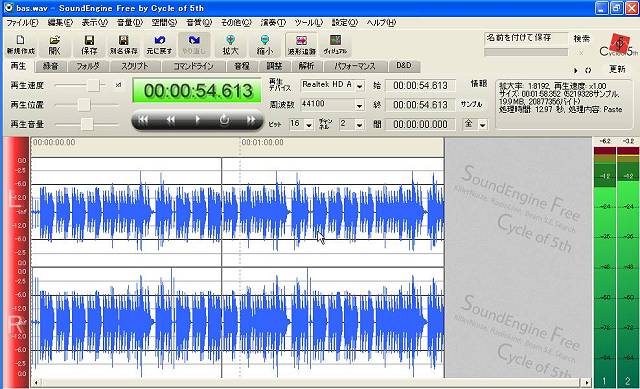Click the 開く (open) folder icon
The image size is (640, 389).
54,44
